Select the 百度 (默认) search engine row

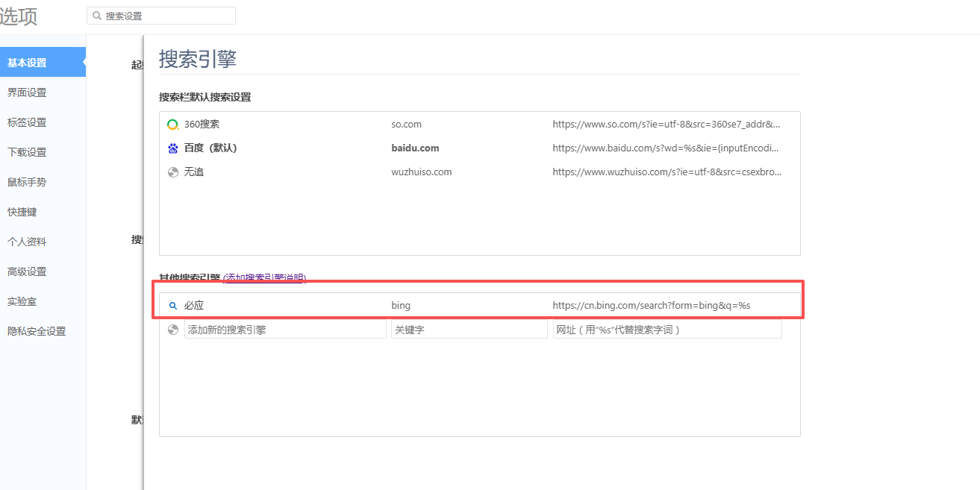(479, 148)
